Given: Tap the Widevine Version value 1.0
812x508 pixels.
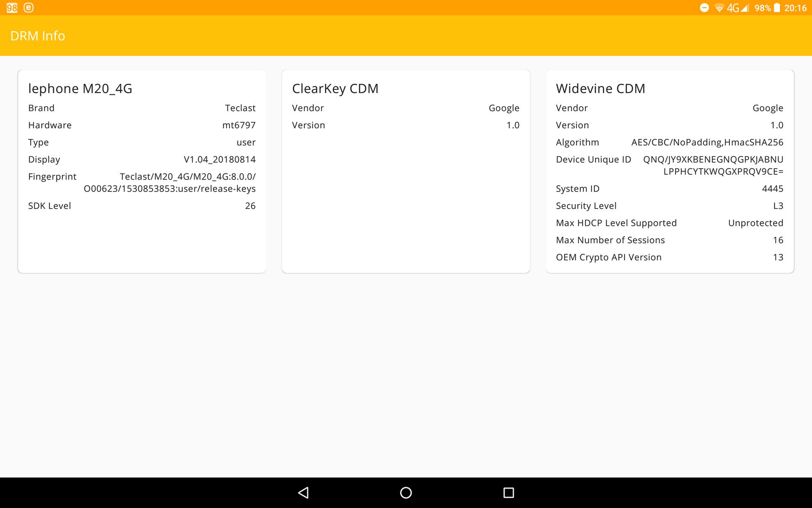Looking at the screenshot, I should point(777,125).
